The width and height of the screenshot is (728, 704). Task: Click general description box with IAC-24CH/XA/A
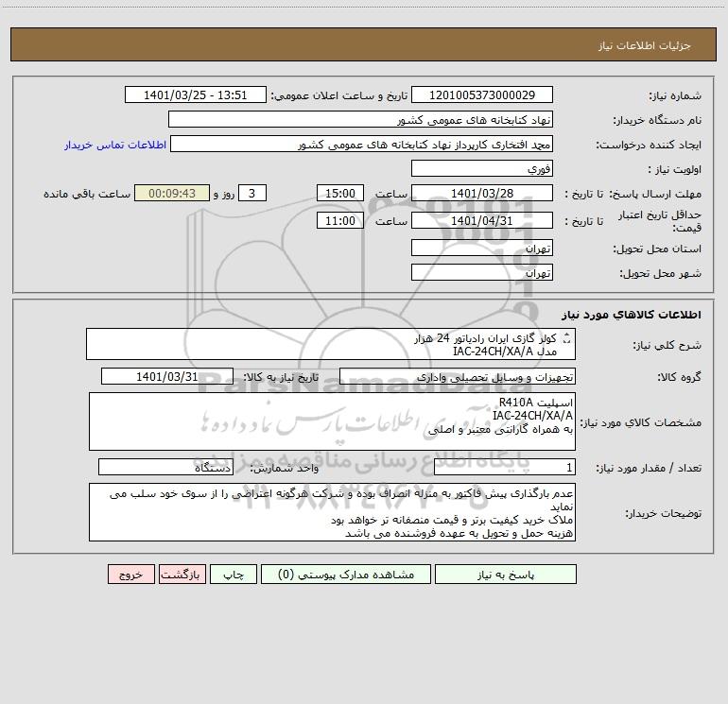pos(331,344)
